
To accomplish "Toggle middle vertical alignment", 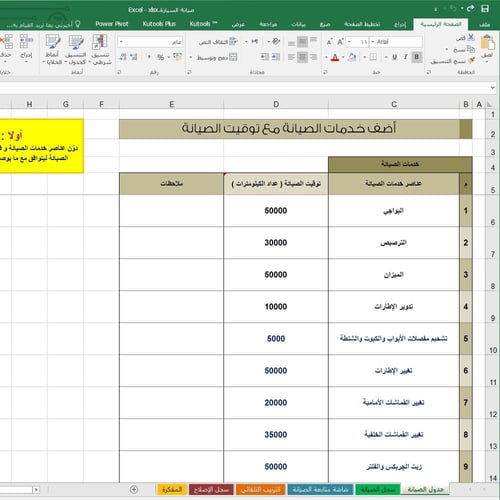I will [x=302, y=42].
